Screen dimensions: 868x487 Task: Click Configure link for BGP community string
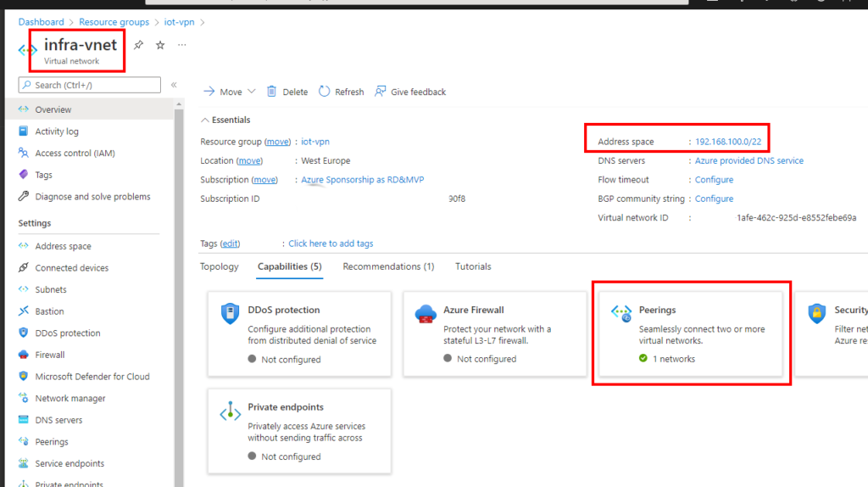714,199
